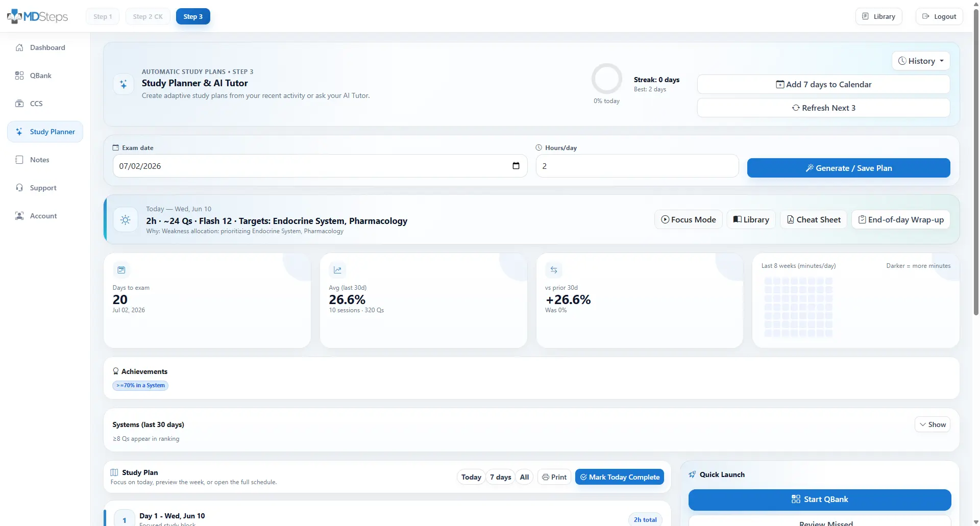Click the daily progress ring

tap(606, 79)
